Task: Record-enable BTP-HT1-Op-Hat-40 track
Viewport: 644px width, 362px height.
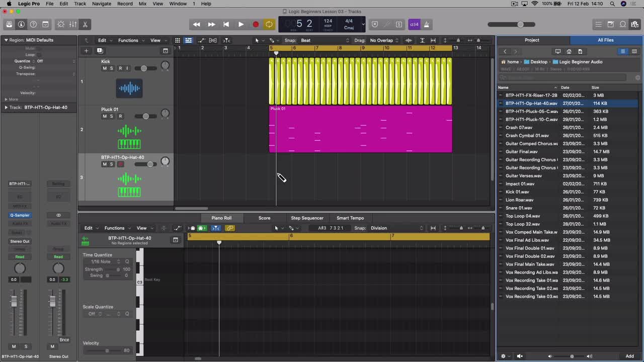Action: 120,164
